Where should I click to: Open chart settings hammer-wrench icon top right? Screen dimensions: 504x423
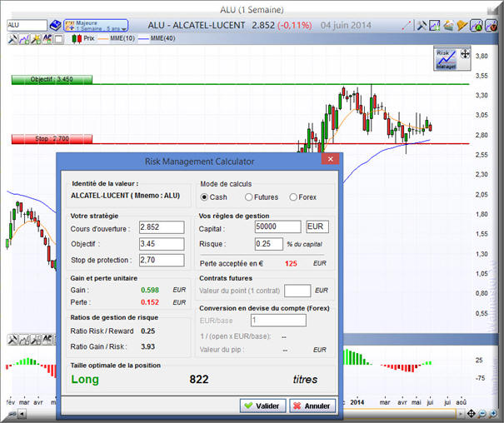pyautogui.click(x=422, y=25)
